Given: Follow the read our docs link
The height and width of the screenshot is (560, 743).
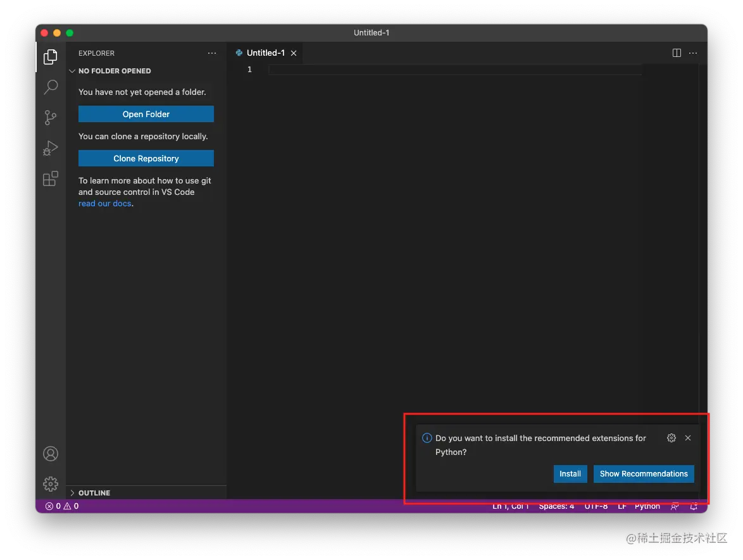Looking at the screenshot, I should coord(104,203).
